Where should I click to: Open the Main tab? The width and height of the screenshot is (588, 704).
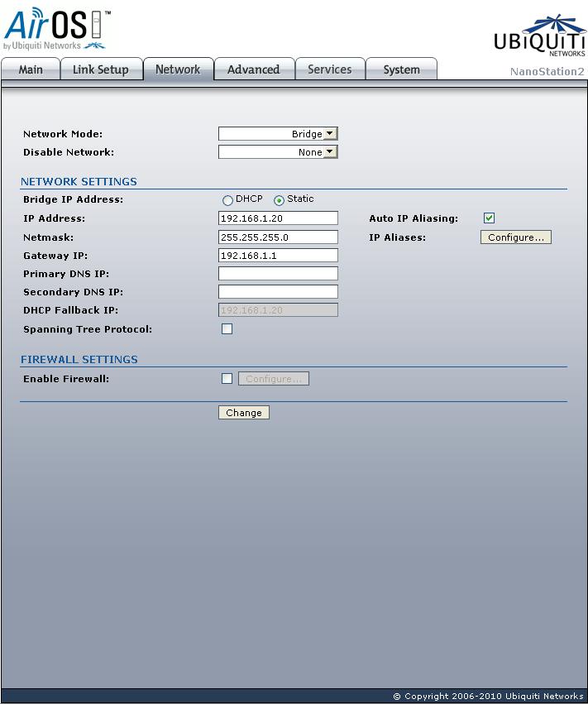point(31,69)
